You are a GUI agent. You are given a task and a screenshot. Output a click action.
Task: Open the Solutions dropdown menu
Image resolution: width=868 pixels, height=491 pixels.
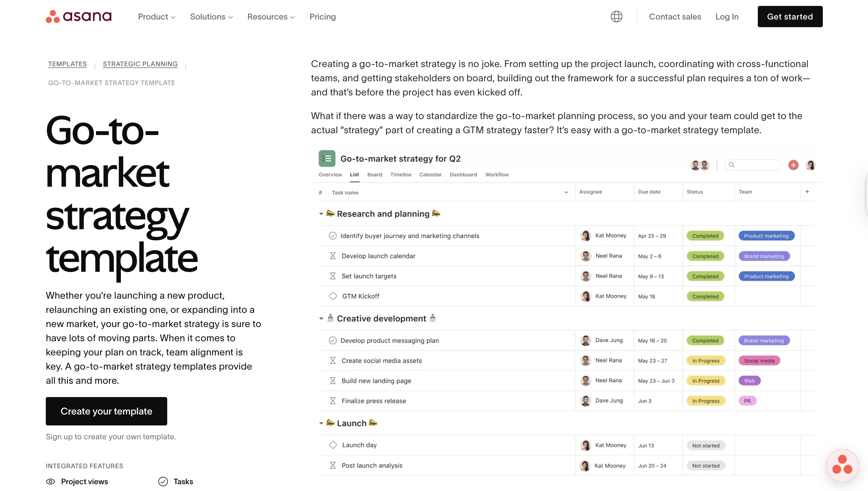point(211,17)
